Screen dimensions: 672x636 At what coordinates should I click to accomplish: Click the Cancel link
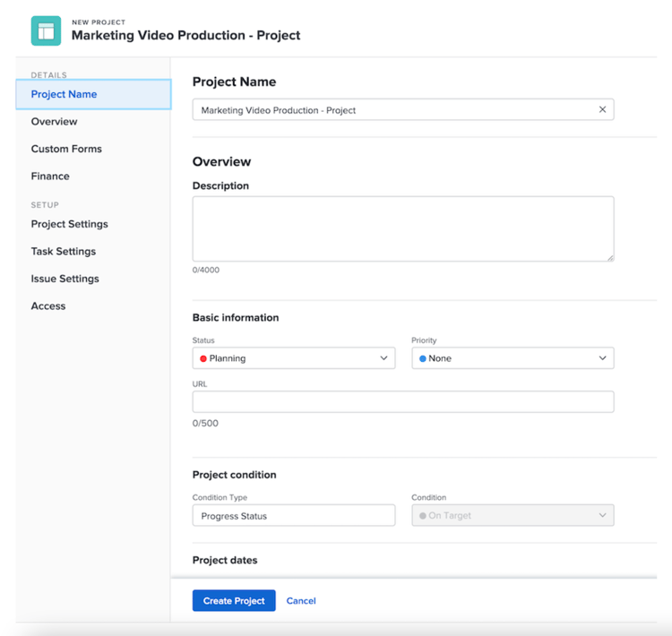[x=301, y=601]
